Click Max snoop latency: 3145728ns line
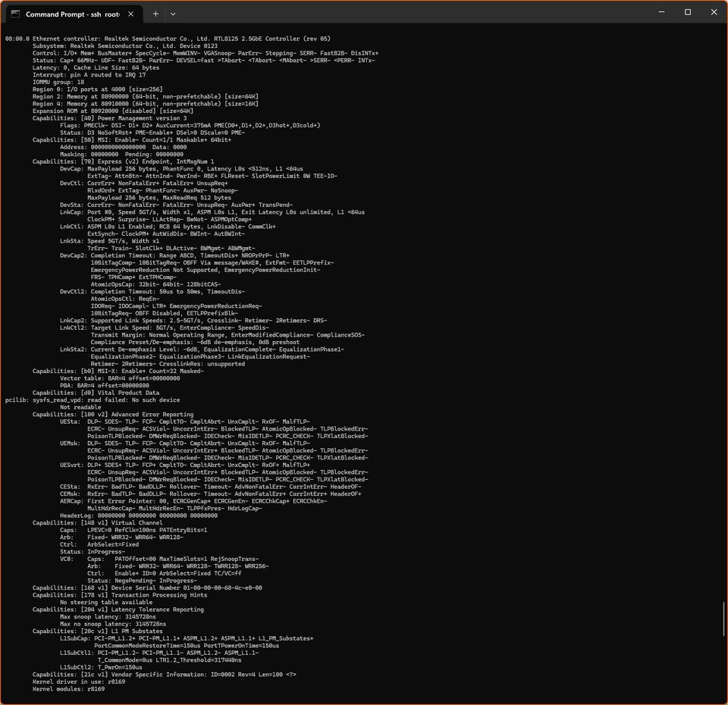This screenshot has height=705, width=728. 108,617
